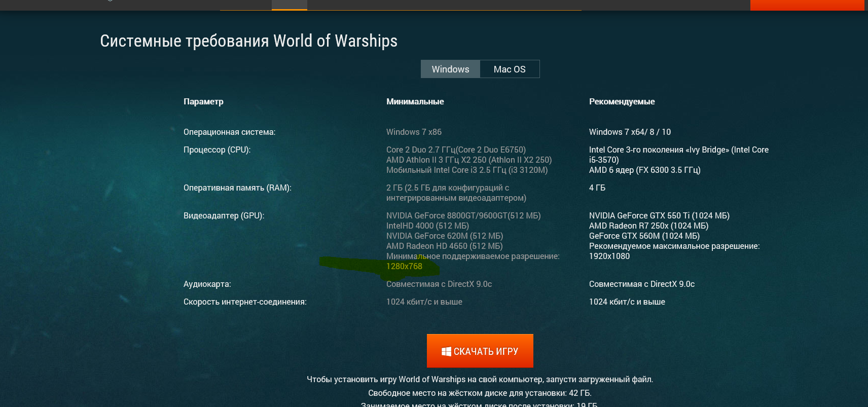Click the Core 2 Duo 2.7 ГГц line
The height and width of the screenshot is (407, 868).
tap(456, 150)
